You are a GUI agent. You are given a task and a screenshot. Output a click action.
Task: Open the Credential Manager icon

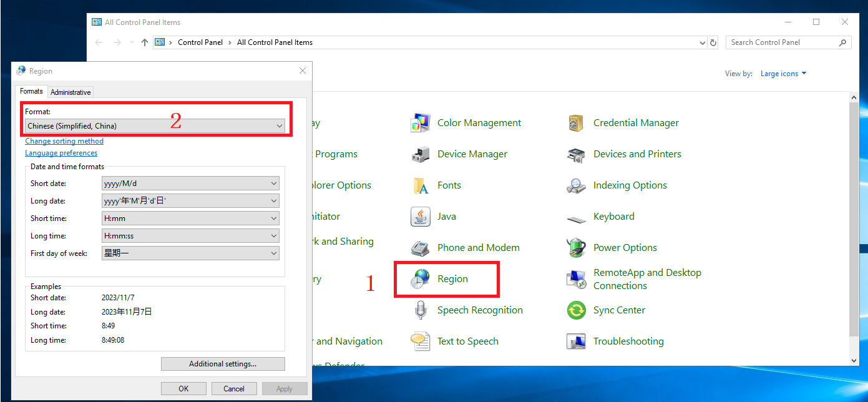coord(576,123)
